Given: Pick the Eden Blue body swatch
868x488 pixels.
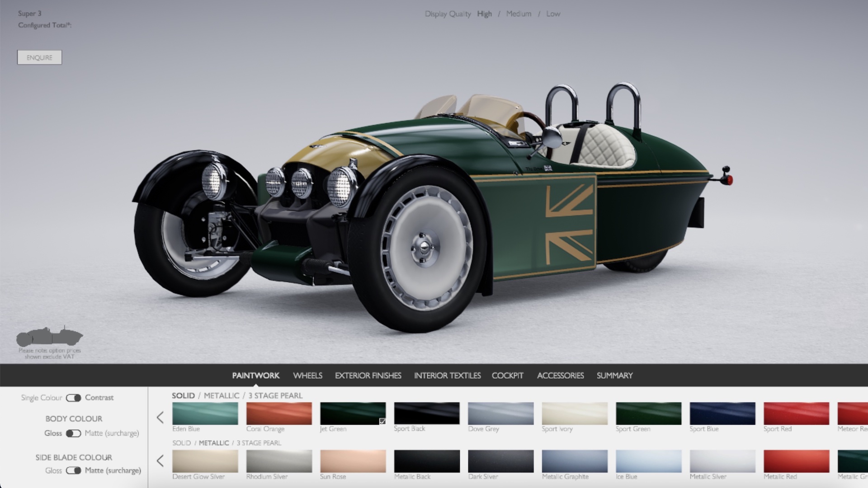Looking at the screenshot, I should [x=205, y=413].
